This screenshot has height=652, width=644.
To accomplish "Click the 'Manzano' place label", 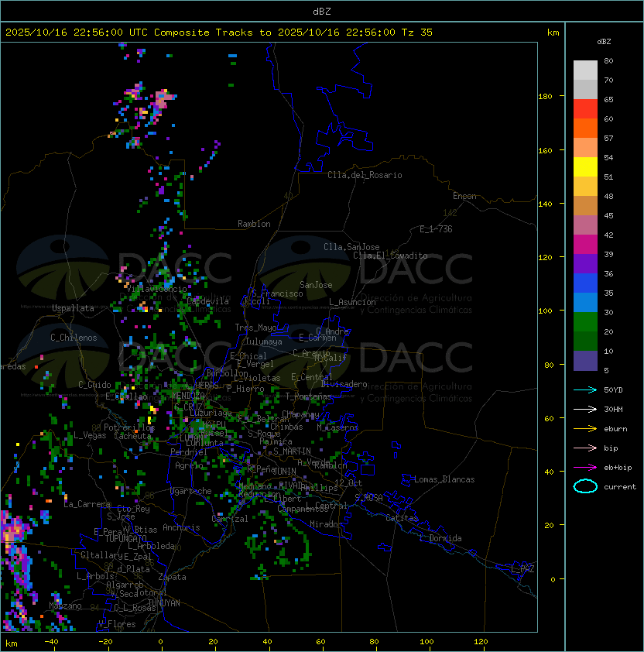I will pos(65,606).
